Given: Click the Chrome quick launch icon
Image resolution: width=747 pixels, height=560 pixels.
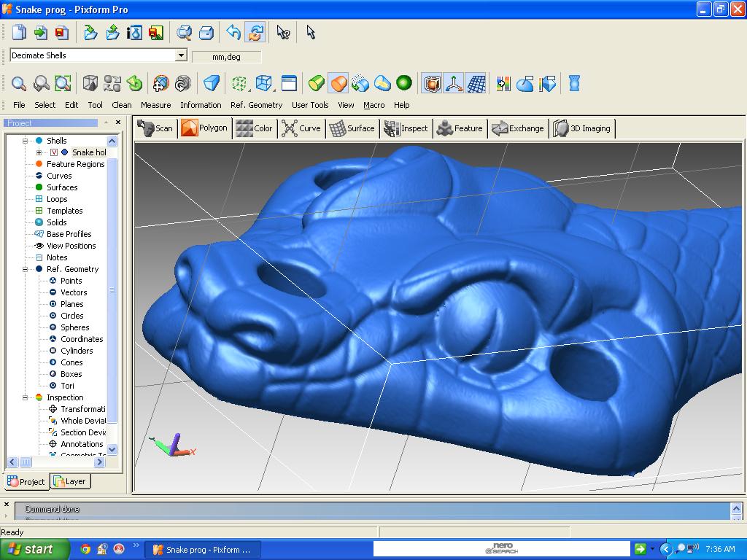Looking at the screenshot, I should pyautogui.click(x=86, y=549).
